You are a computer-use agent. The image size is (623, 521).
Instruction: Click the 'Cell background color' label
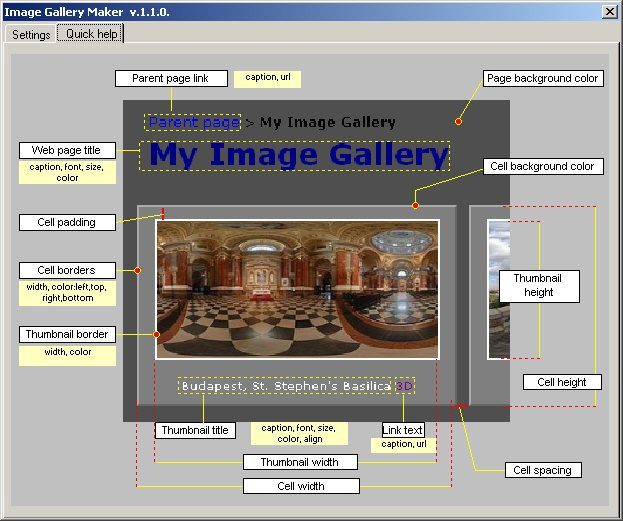click(543, 166)
